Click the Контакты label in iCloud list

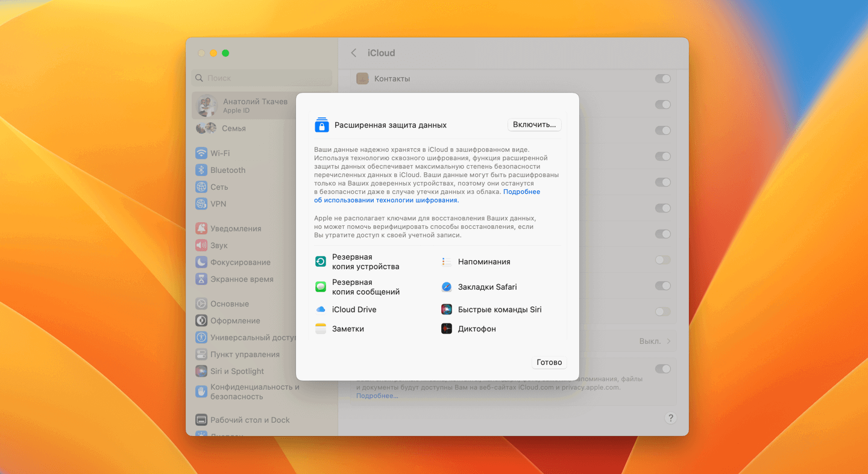(x=392, y=79)
